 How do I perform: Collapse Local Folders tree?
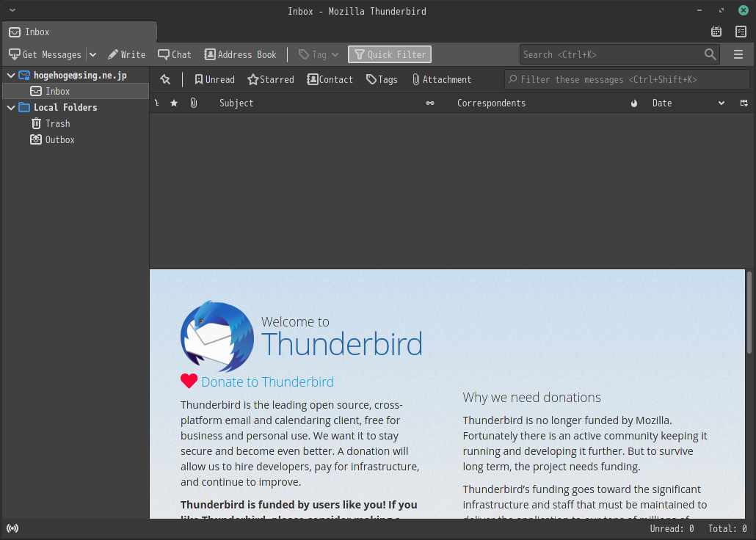click(10, 108)
